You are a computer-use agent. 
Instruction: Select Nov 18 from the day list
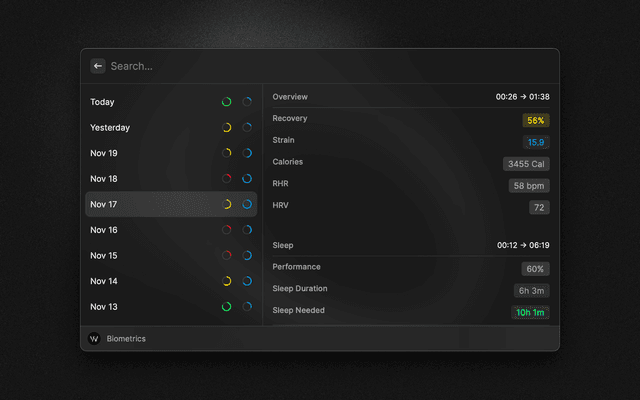pos(150,179)
